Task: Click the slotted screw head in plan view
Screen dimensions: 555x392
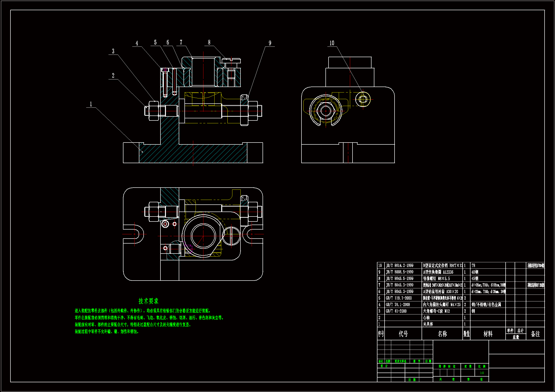Action: click(x=231, y=235)
